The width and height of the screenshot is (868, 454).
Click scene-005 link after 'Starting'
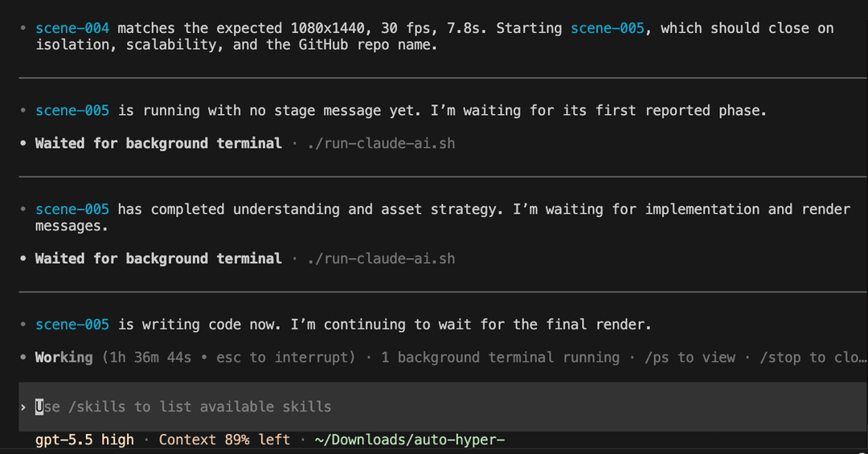(x=608, y=28)
